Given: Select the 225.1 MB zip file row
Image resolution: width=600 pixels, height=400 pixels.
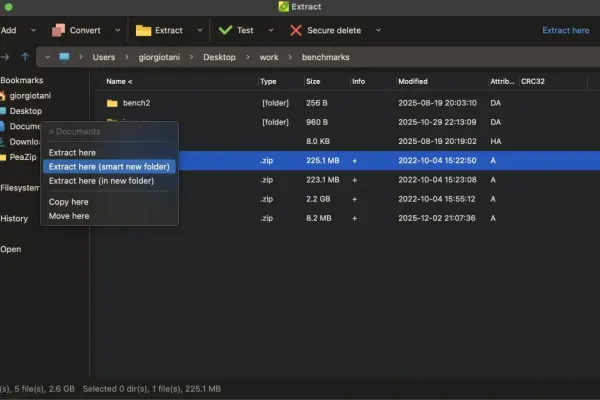Looking at the screenshot, I should click(388, 160).
